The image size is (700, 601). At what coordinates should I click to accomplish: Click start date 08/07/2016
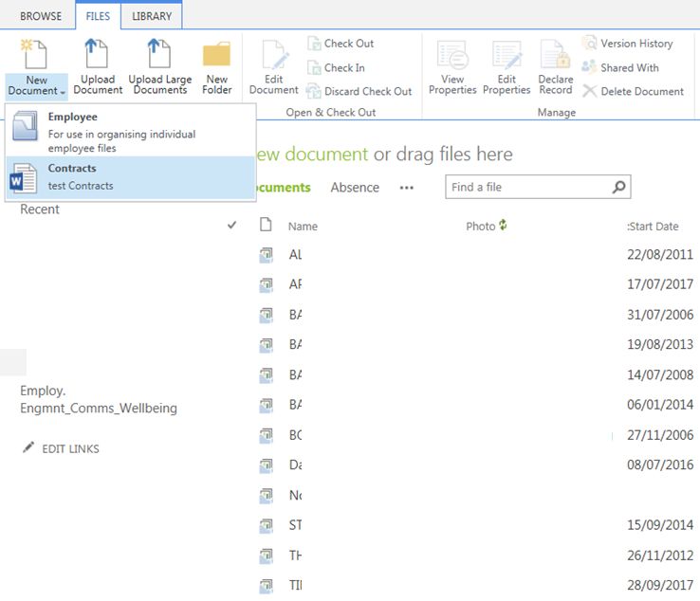[x=660, y=464]
